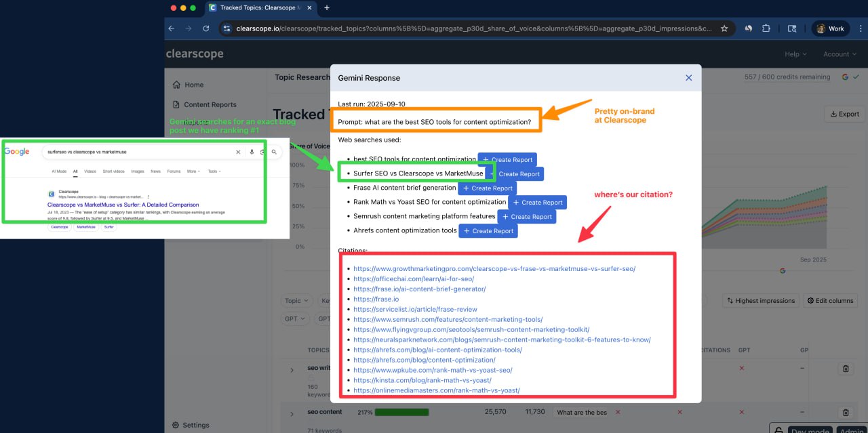Screen dimensions: 868x433
Task: Expand the seo content topic row
Action: tap(292, 413)
